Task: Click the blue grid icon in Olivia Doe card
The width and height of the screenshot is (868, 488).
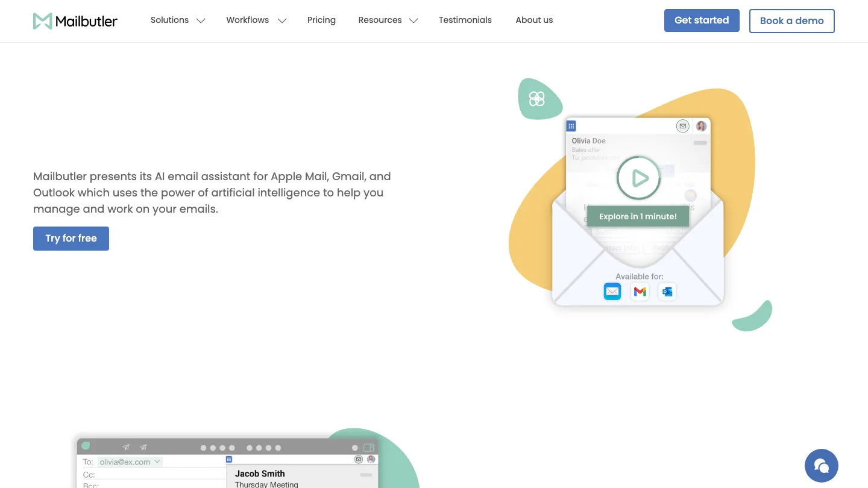Action: coord(571,126)
